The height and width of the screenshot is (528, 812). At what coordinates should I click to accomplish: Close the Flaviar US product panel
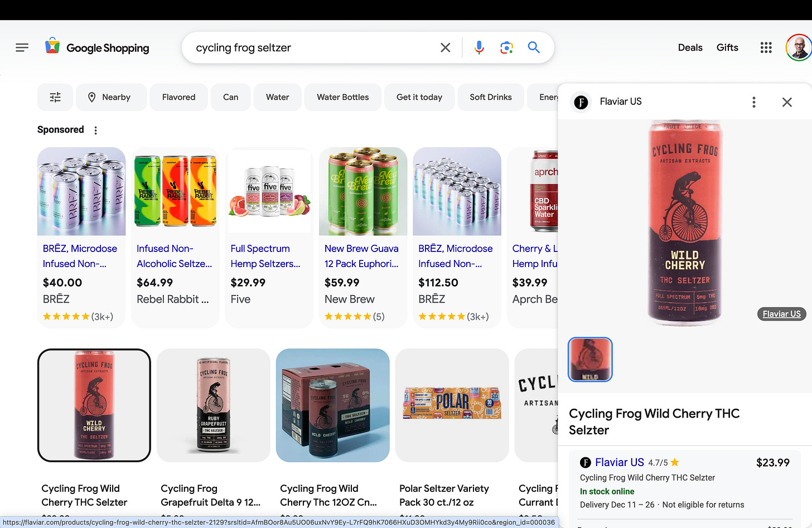pyautogui.click(x=787, y=102)
